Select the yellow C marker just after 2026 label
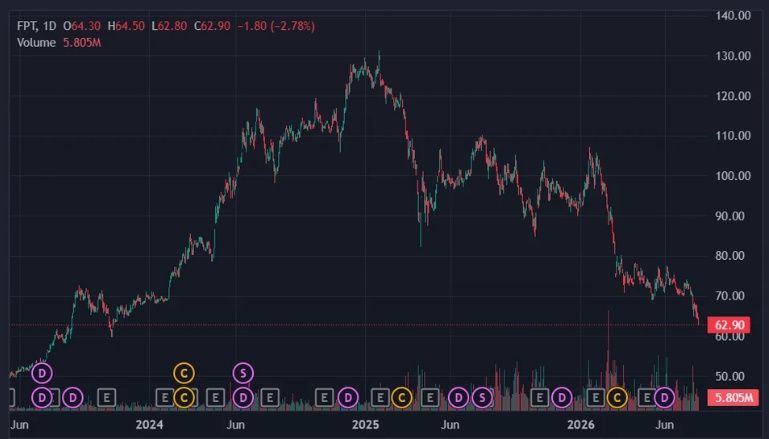Screen dimensions: 769x439 click(x=617, y=397)
